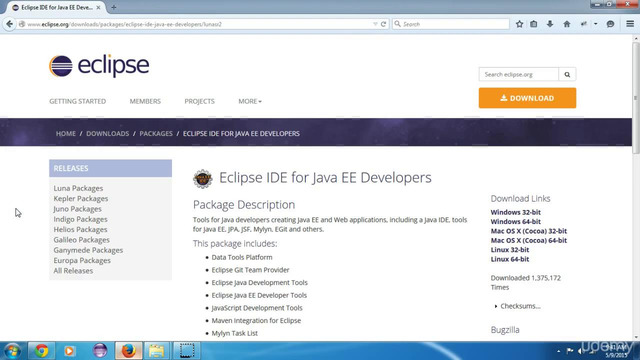640x360 pixels.
Task: Click the Data Tools Platform list item
Action: (x=242, y=257)
